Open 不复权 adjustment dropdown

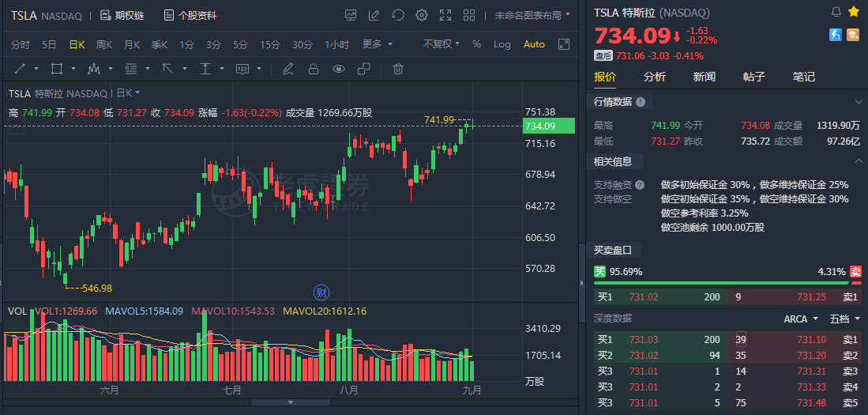click(x=442, y=43)
